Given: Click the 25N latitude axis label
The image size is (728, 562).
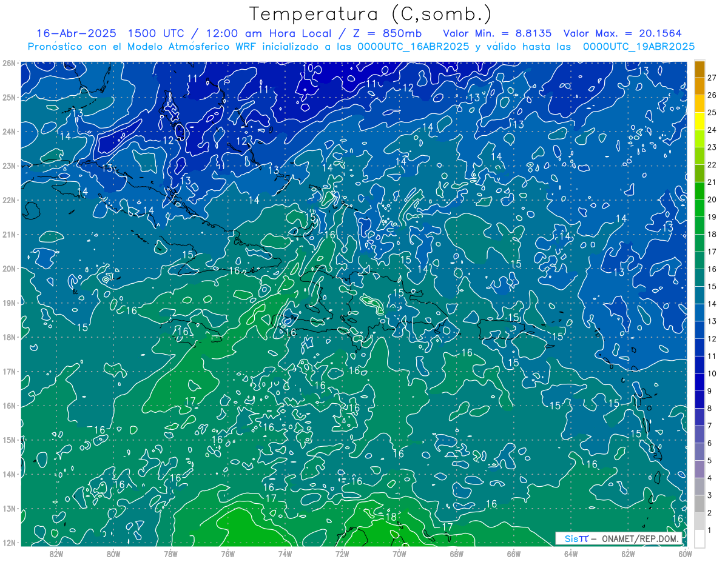Looking at the screenshot, I should point(8,97).
